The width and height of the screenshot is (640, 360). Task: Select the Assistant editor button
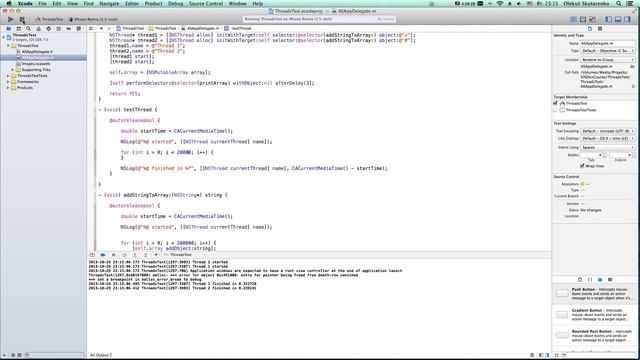pos(583,19)
